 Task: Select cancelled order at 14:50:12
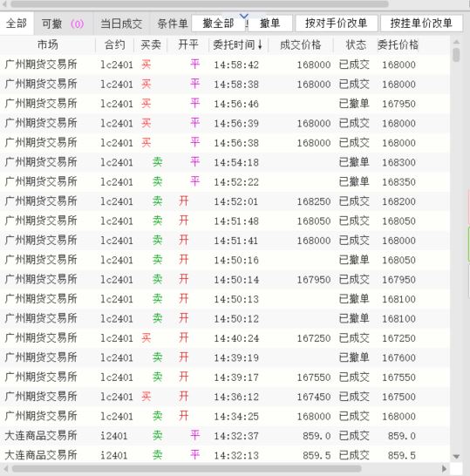(x=225, y=319)
